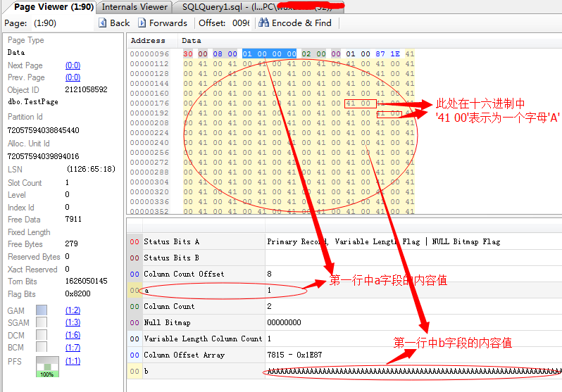Click the highlighted '01 00 00 00' bytes
This screenshot has width=562, height=392.
(269, 53)
